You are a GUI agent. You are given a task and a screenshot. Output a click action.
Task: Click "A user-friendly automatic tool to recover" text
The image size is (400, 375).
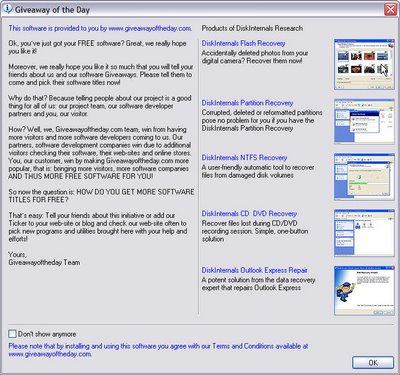point(258,167)
